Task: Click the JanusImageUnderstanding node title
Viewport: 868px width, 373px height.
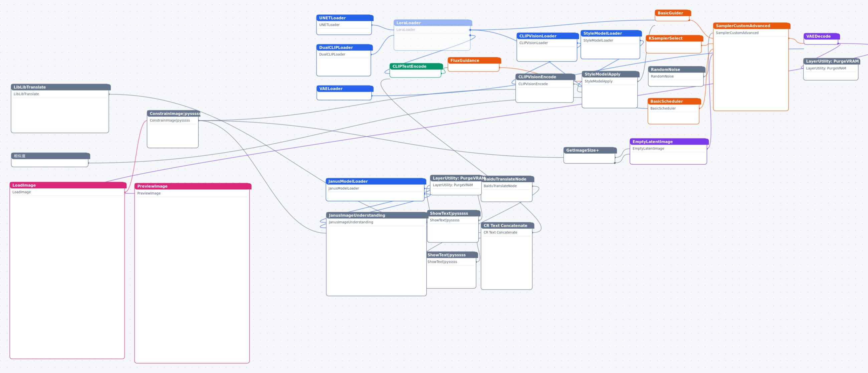Action: (x=357, y=215)
